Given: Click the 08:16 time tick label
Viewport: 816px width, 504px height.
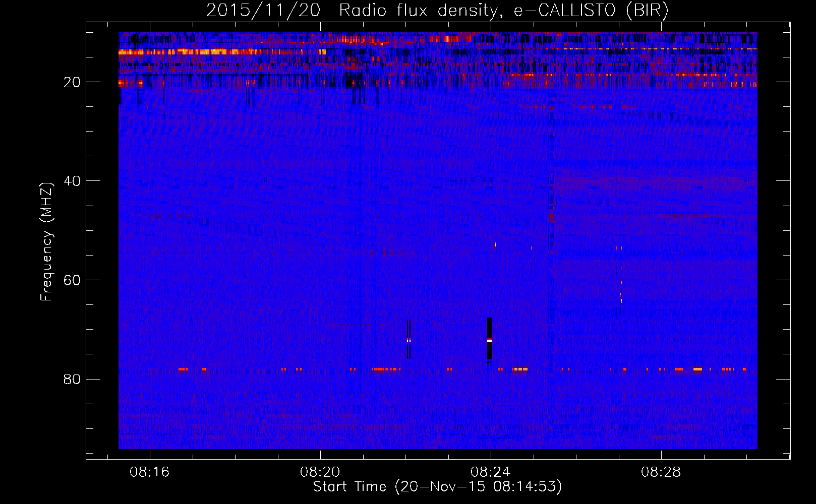Looking at the screenshot, I should click(x=150, y=472).
